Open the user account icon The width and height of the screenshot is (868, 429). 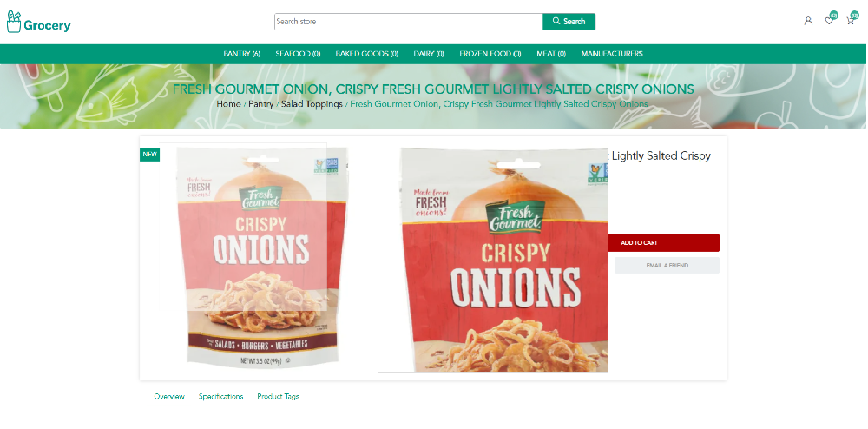point(808,21)
